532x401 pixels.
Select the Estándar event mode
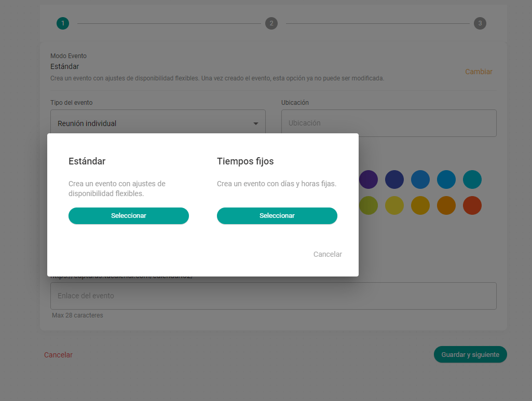[x=129, y=216]
